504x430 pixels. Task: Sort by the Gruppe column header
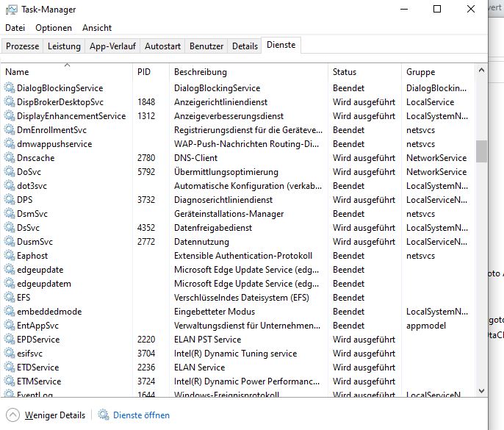point(438,72)
